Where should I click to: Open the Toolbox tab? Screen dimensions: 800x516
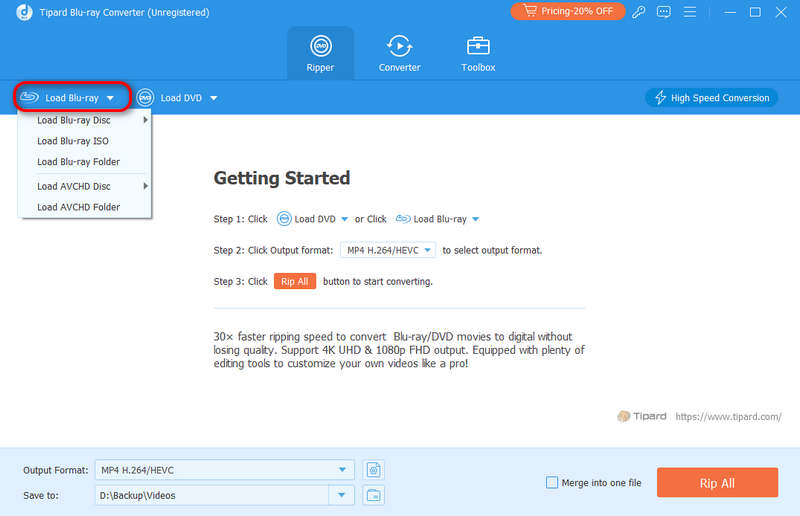pyautogui.click(x=478, y=54)
